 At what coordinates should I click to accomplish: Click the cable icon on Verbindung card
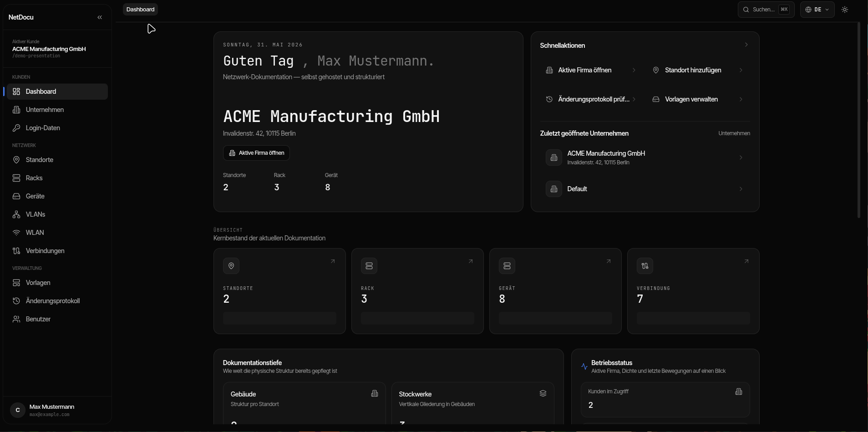[x=645, y=266]
